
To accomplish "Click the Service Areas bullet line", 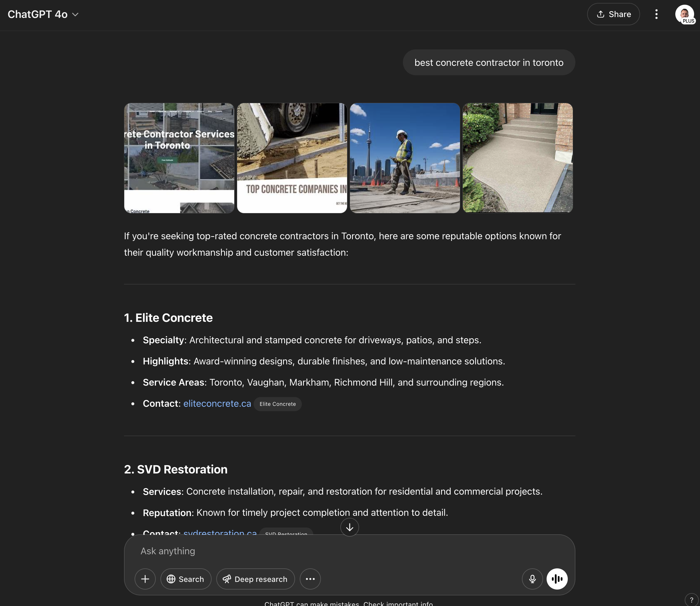I will (323, 382).
